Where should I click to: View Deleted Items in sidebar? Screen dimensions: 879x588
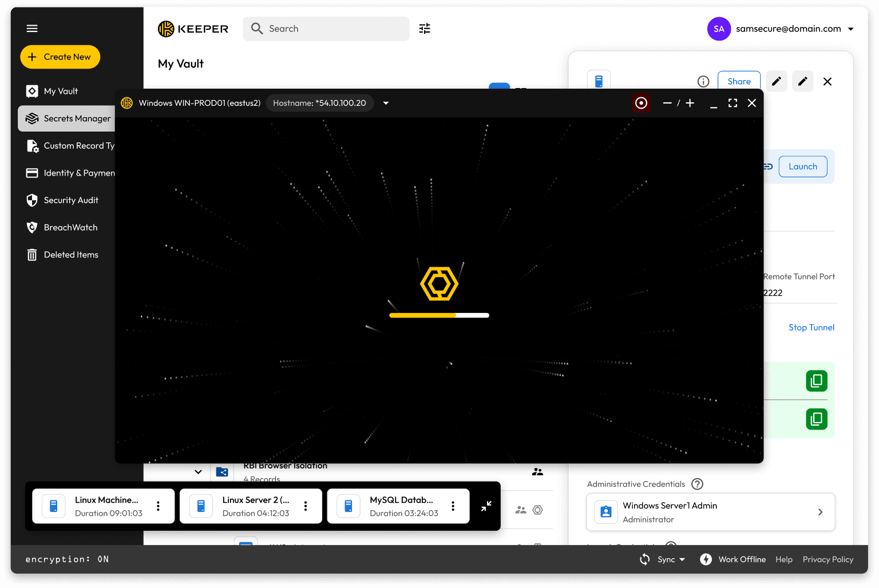[x=62, y=255]
